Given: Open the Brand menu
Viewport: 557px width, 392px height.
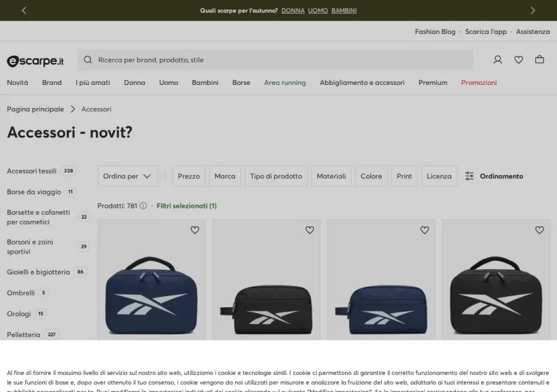Looking at the screenshot, I should click(x=52, y=82).
